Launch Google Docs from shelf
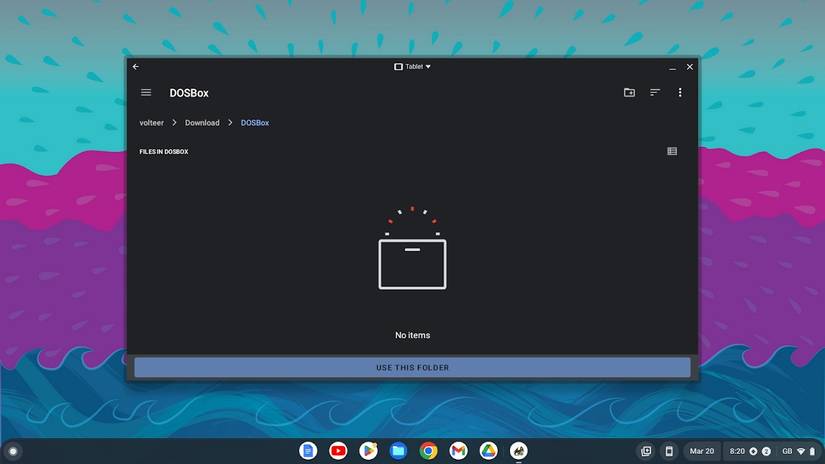 308,451
